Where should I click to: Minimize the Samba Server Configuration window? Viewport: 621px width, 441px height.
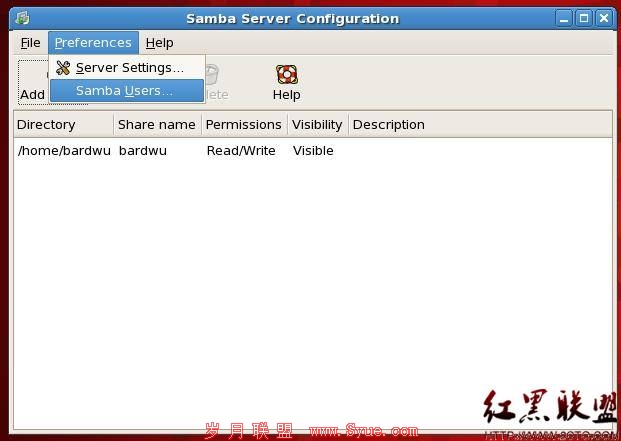pos(564,18)
